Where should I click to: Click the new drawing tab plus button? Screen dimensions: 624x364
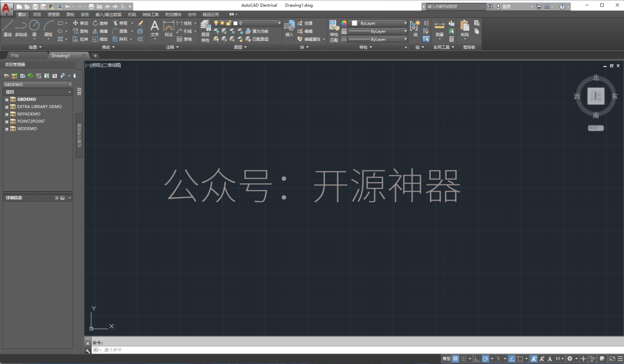(95, 55)
